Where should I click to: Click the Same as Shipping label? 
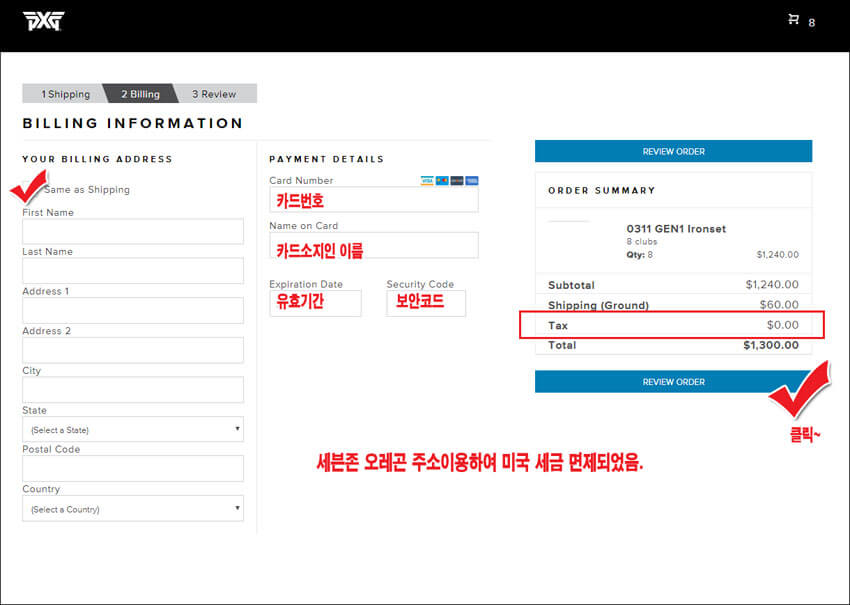87,190
